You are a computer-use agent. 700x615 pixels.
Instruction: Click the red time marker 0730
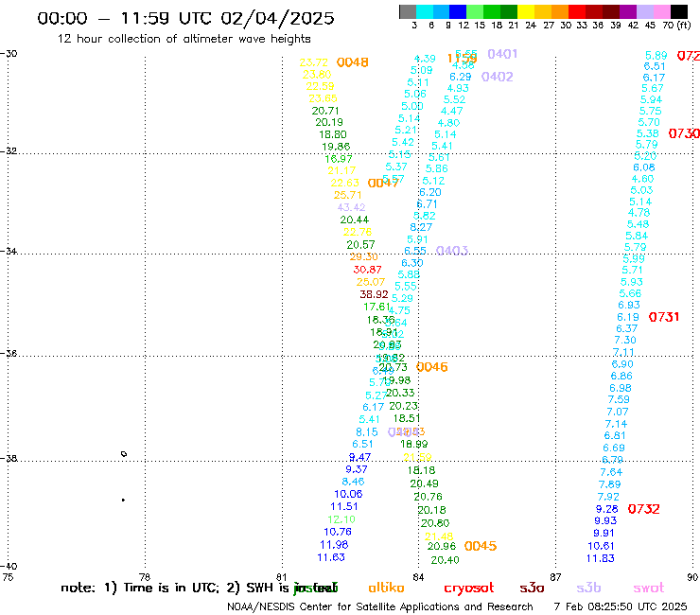684,133
